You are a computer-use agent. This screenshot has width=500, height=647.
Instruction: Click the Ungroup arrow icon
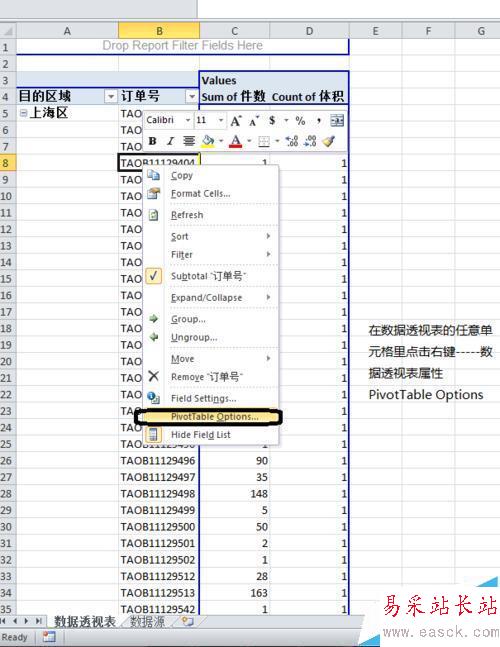click(x=153, y=337)
